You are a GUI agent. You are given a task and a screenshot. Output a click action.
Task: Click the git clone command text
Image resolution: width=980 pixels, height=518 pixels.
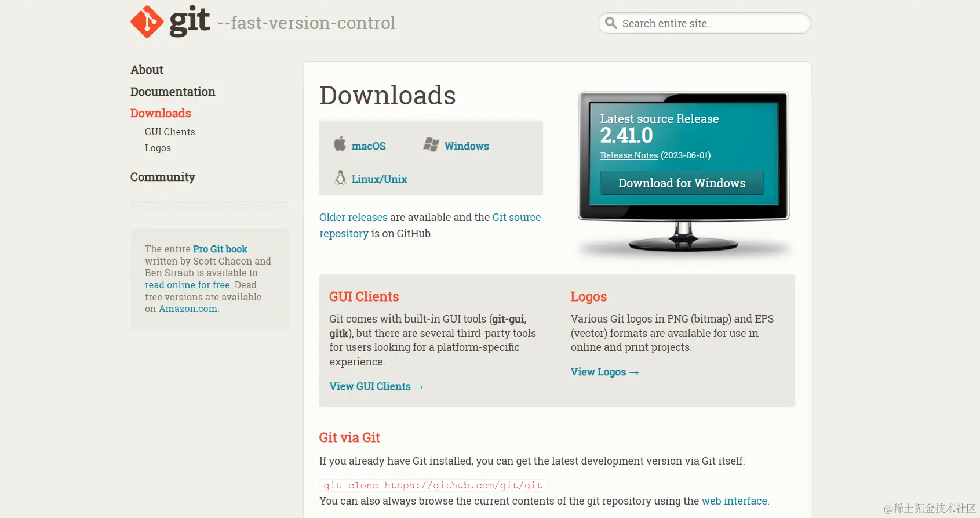click(433, 485)
